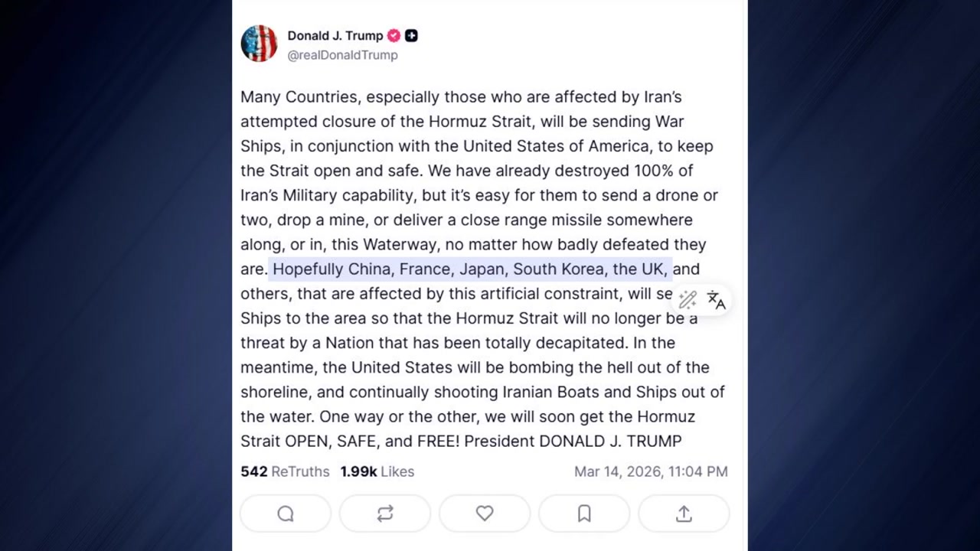Open the flag-themed profile avatar
The image size is (980, 551).
[x=259, y=44]
